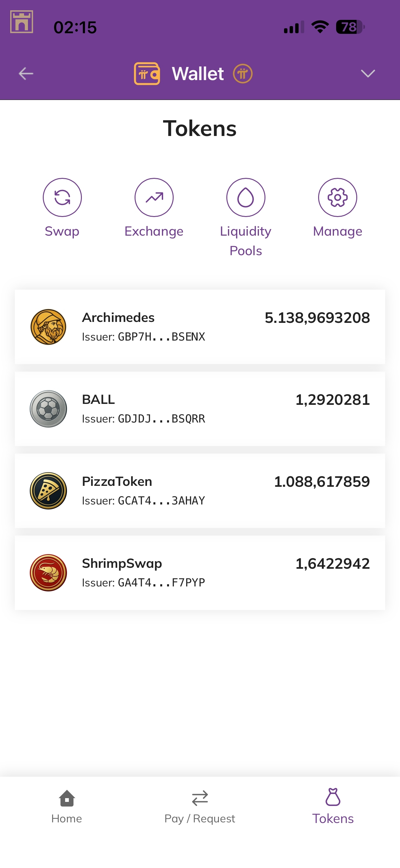Expand the header chevron dropdown
Screen dimensions: 400x868
pyautogui.click(x=368, y=74)
